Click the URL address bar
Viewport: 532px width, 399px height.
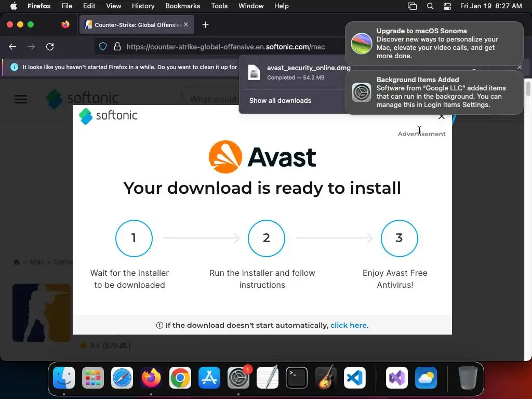225,46
